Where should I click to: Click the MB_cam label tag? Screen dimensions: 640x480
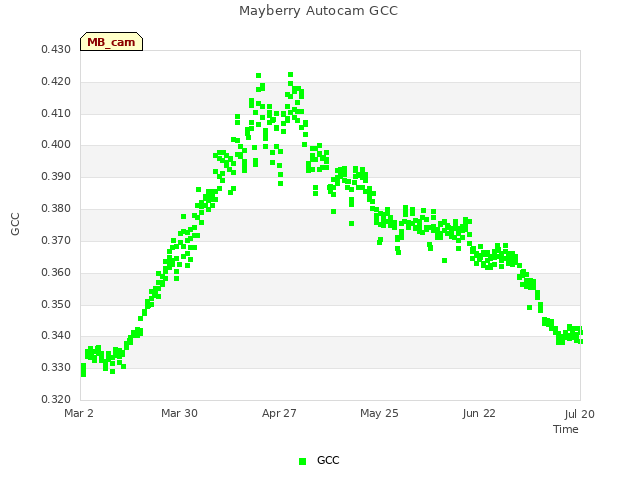pos(111,42)
